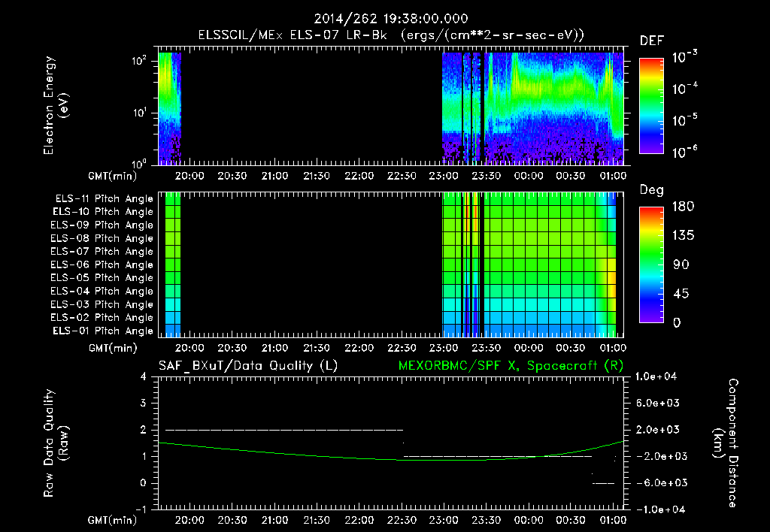770x532 pixels.
Task: Select the ELS-01 Pitch Angle row label
Action: pyautogui.click(x=102, y=331)
